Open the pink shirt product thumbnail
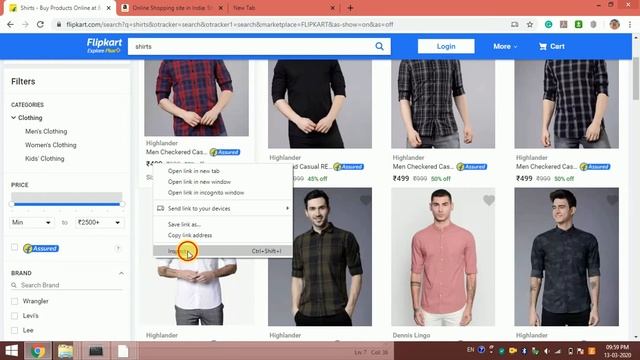The width and height of the screenshot is (640, 360). [x=443, y=257]
